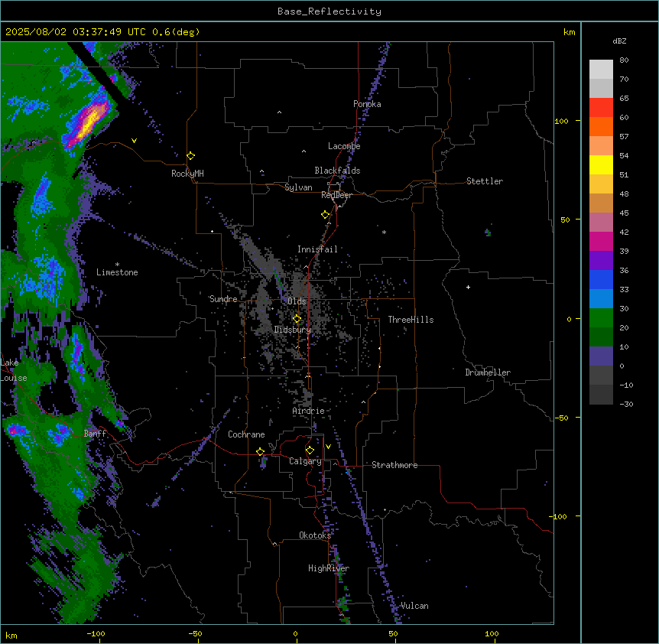Select the light gray 80-70 dBZ legend color

point(601,69)
